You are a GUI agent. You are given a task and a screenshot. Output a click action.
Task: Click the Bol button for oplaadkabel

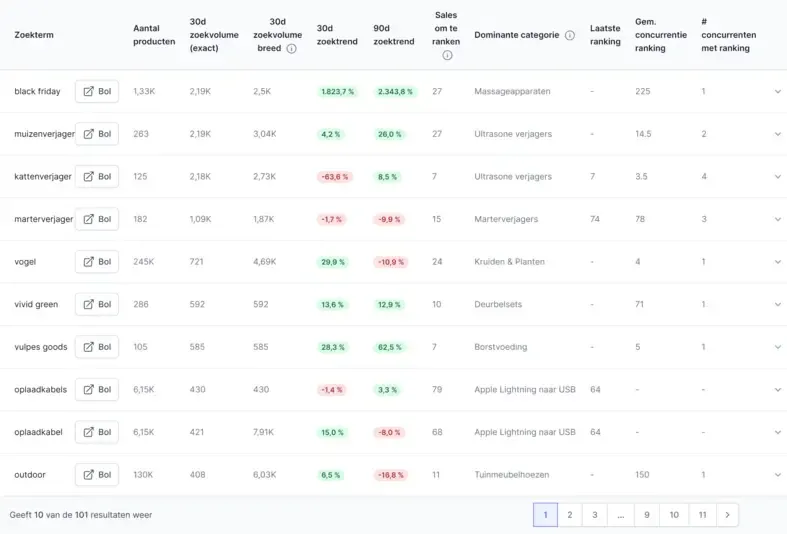pyautogui.click(x=97, y=432)
